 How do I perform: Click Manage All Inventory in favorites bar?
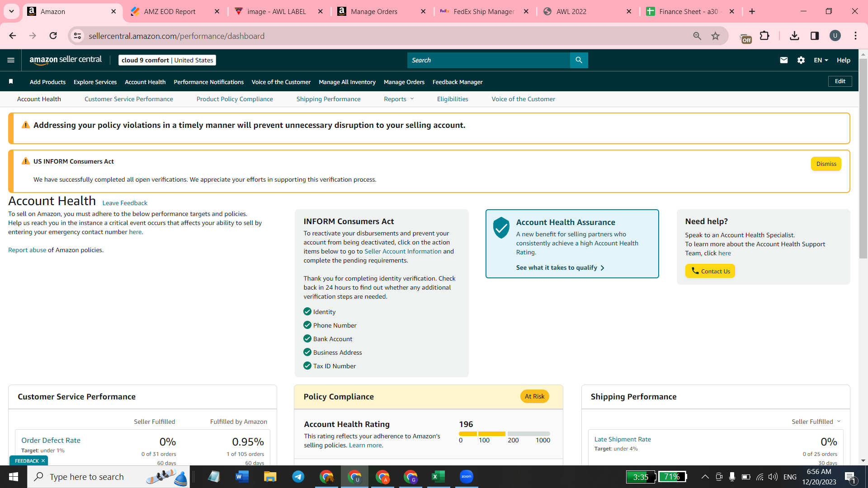347,82
